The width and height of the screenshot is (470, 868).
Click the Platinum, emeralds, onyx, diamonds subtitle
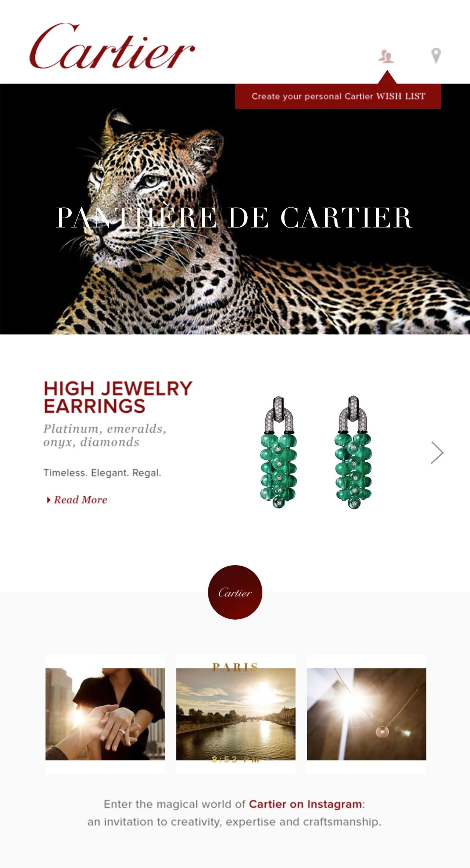tap(105, 435)
